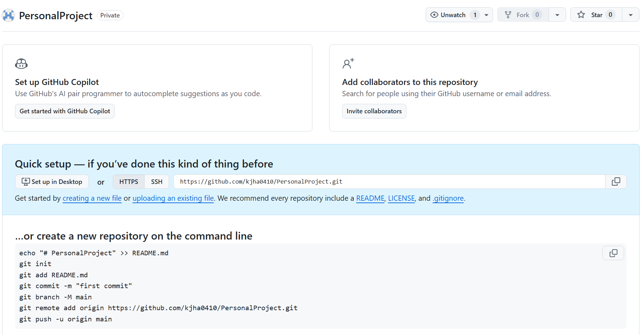Click the PersonalProject repository avatar icon
The width and height of the screenshot is (644, 335).
point(8,15)
